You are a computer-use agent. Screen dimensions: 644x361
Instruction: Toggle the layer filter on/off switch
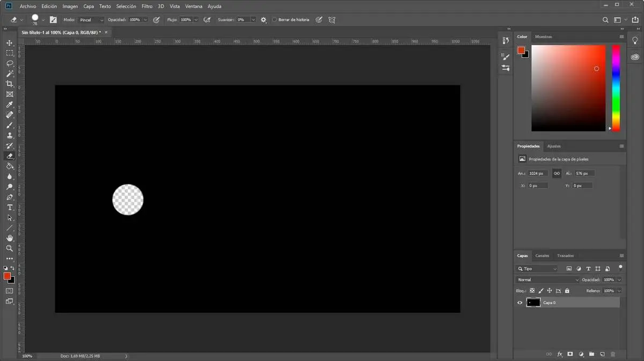pyautogui.click(x=620, y=267)
